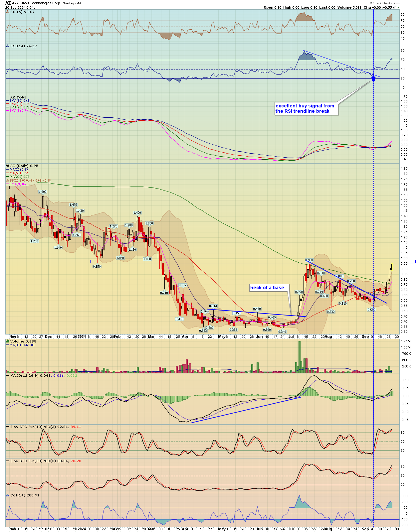
Task: Click the red MA(50) legend color line
Action: [8, 173]
